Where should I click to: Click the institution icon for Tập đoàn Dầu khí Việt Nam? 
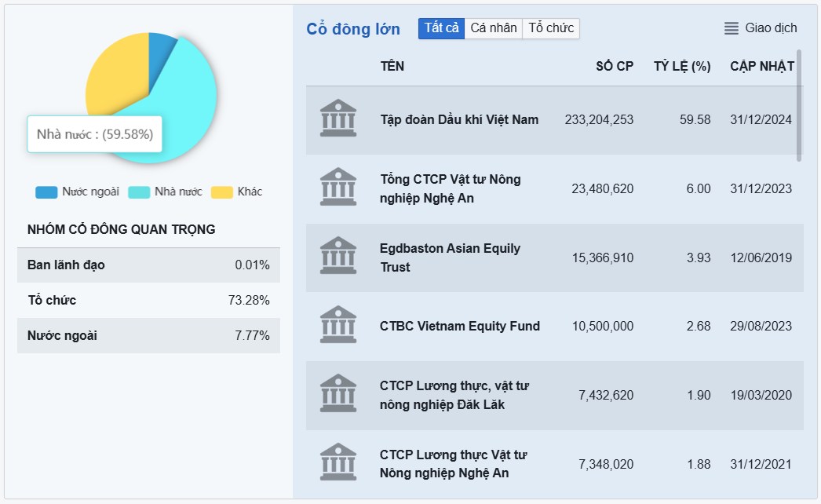tap(338, 118)
